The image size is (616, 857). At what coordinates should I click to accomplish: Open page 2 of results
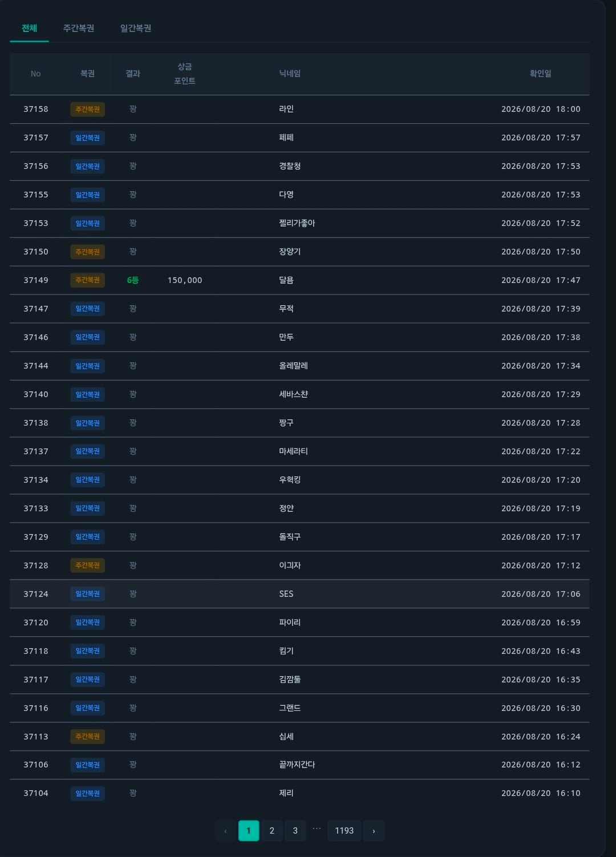click(x=271, y=831)
